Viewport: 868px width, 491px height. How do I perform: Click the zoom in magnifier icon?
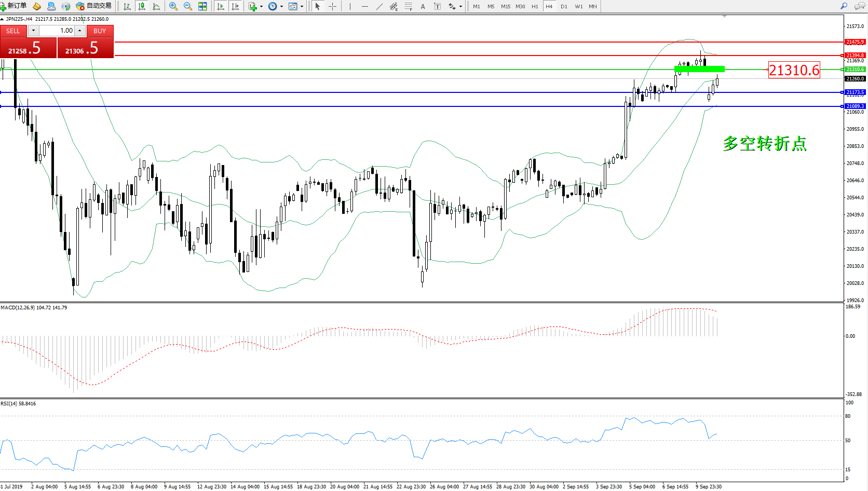tap(173, 6)
